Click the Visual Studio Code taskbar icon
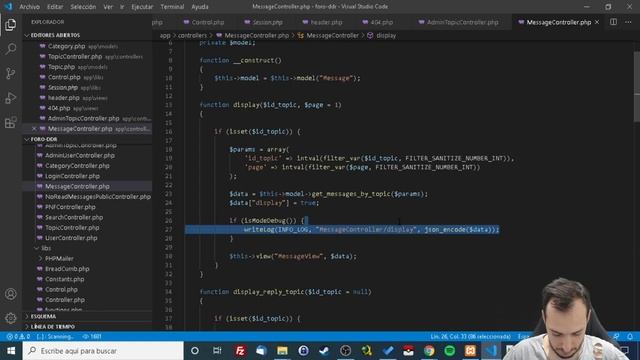640x360 pixels. [x=491, y=351]
